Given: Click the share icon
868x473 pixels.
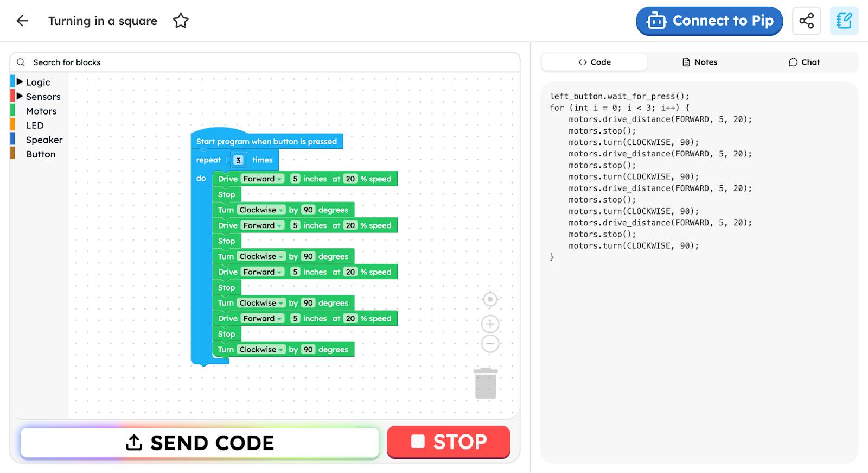Looking at the screenshot, I should [806, 21].
